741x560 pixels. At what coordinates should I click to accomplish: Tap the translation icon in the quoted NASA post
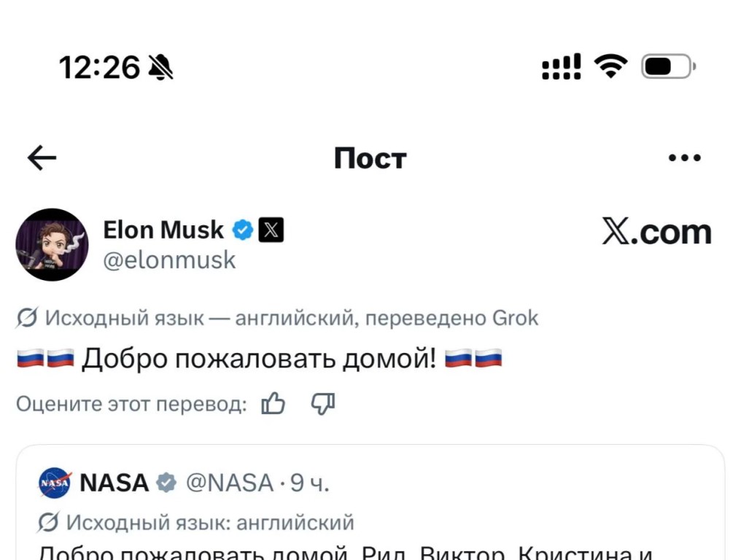tap(47, 522)
